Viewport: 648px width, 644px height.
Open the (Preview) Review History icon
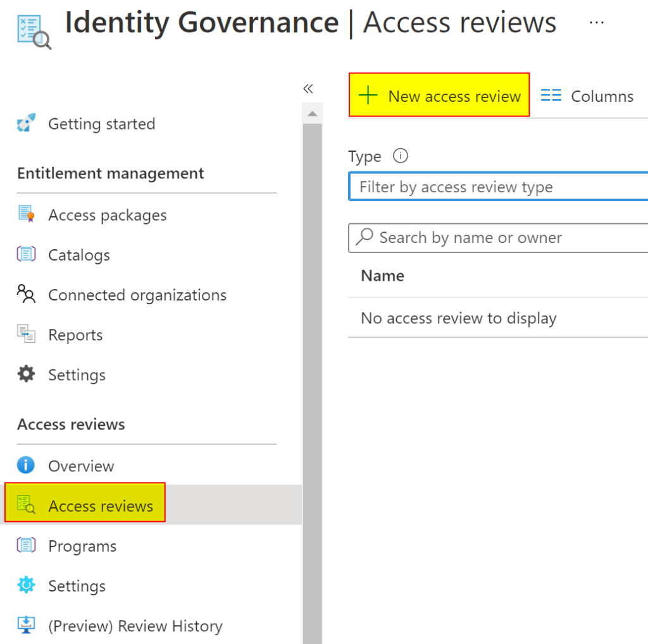click(26, 626)
